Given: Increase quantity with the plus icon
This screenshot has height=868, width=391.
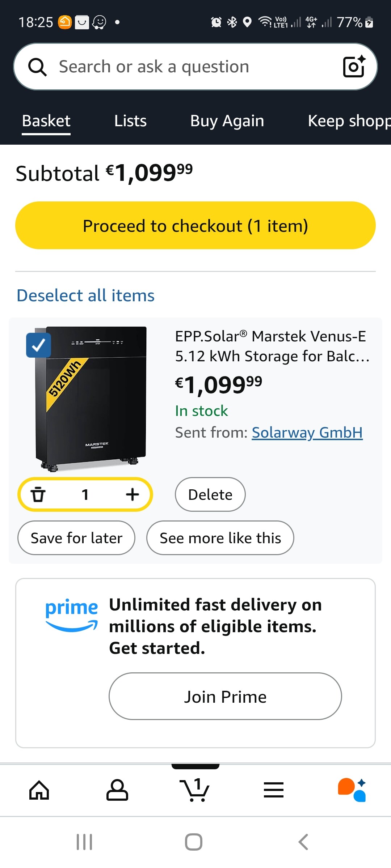Looking at the screenshot, I should tap(133, 494).
